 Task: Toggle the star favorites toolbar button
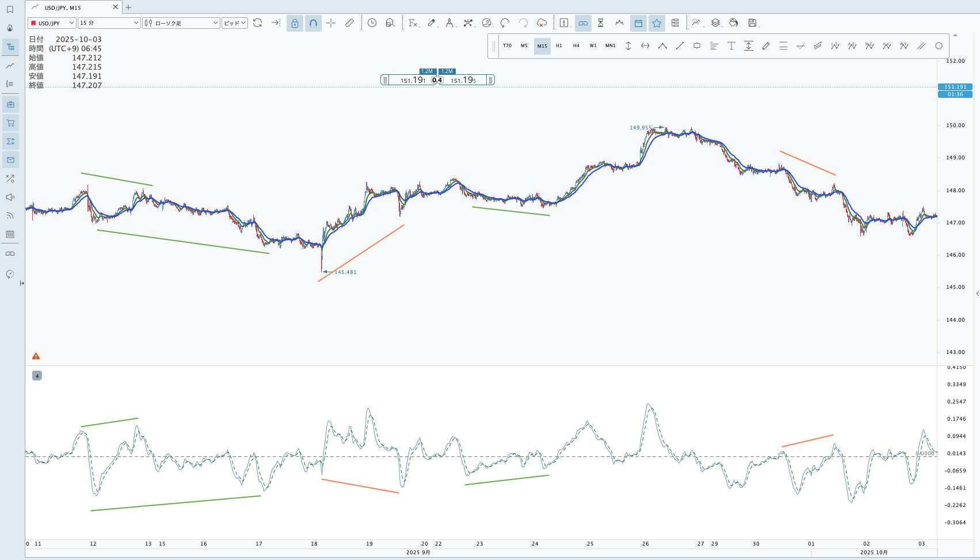(657, 23)
